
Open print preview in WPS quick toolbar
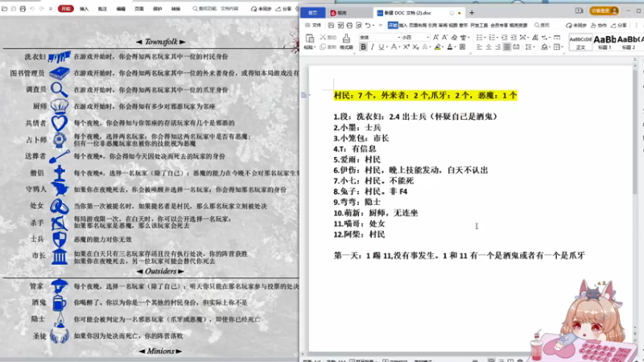pyautogui.click(x=359, y=26)
